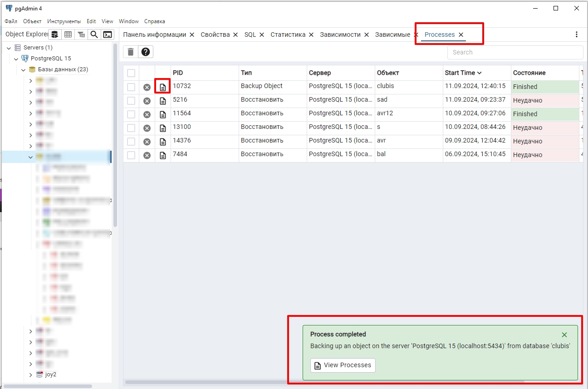Collapse the PostgreSQL 15 node
This screenshot has width=588, height=389.
click(x=16, y=59)
